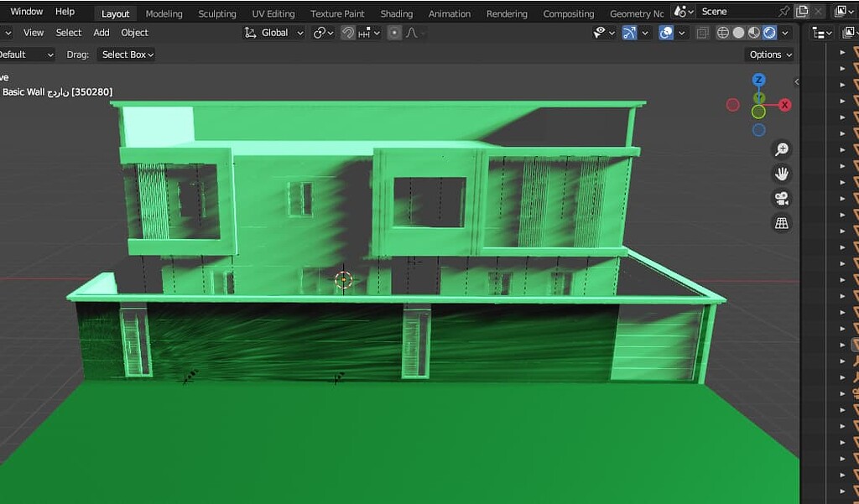
Task: Switch to the Modeling workspace tab
Action: coord(164,13)
